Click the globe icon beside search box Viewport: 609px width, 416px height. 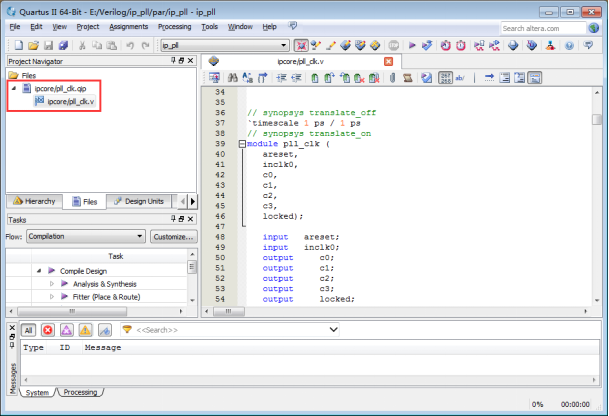pos(593,28)
